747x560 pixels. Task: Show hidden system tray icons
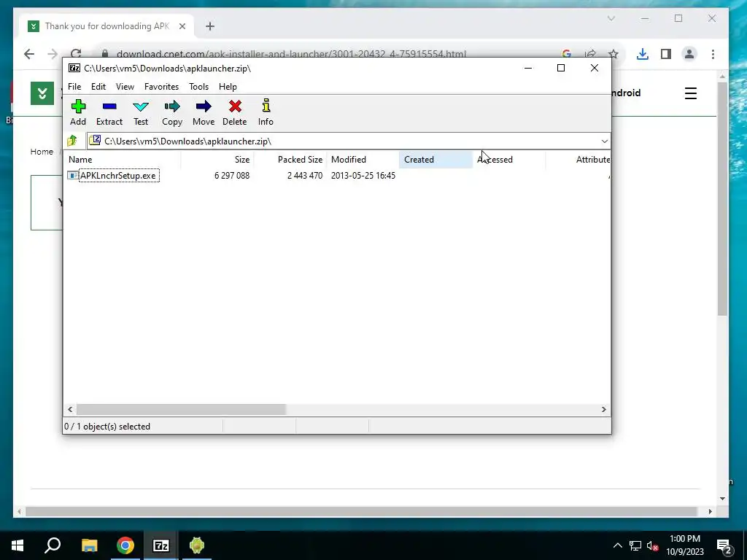(x=617, y=545)
